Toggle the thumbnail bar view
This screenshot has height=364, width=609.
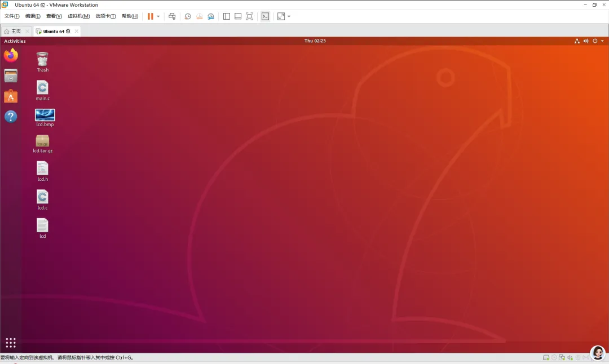click(x=238, y=16)
